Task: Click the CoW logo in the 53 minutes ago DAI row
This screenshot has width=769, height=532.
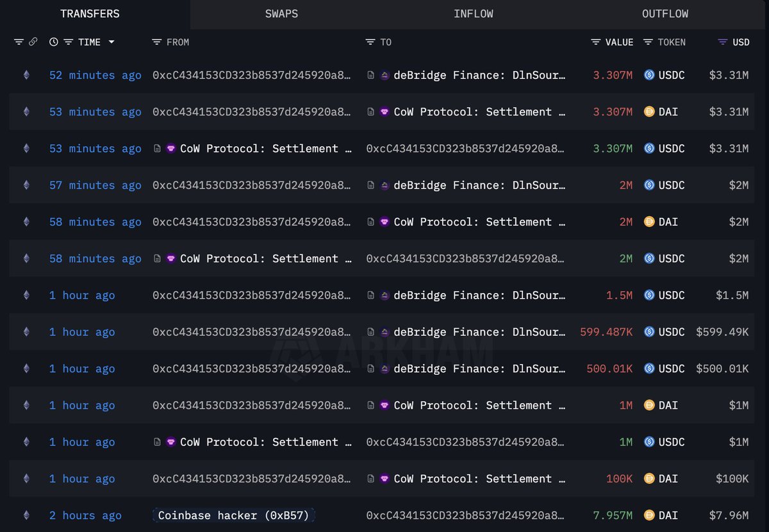Action: 385,112
